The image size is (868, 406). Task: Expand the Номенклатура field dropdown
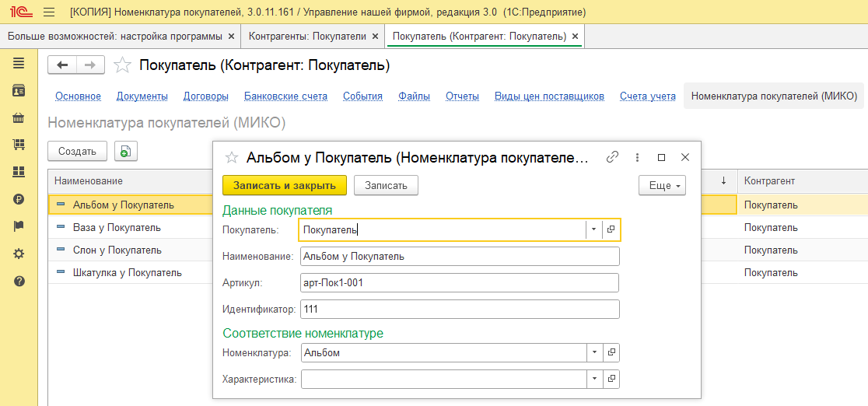point(594,352)
